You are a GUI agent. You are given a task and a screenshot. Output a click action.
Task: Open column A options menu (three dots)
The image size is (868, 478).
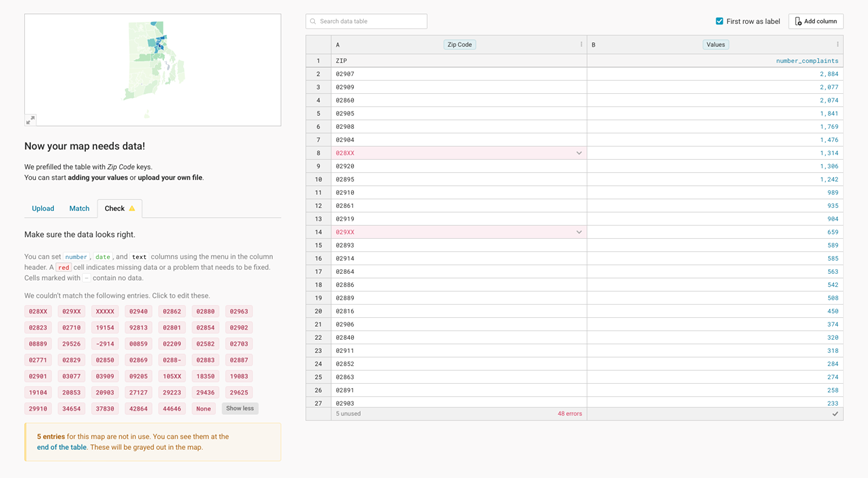pyautogui.click(x=581, y=45)
